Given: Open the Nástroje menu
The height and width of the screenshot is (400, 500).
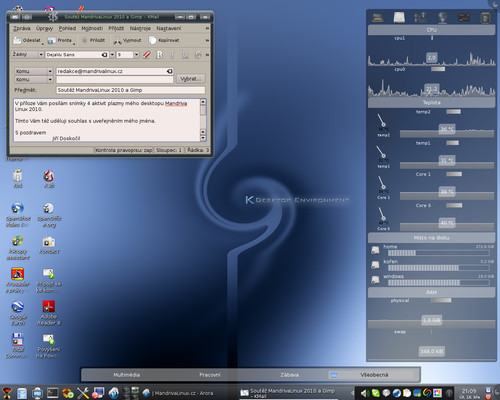Looking at the screenshot, I should click(140, 28).
